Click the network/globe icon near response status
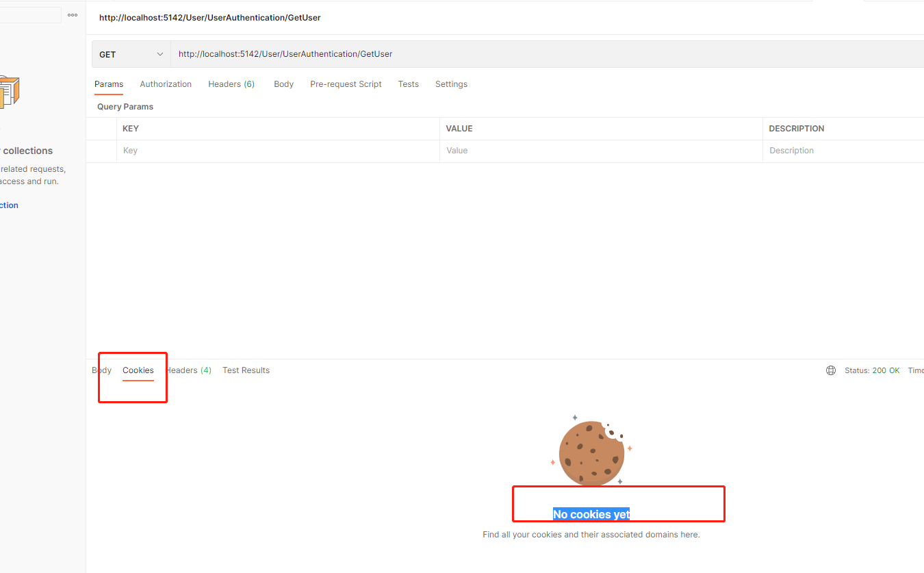This screenshot has width=924, height=573. tap(830, 370)
